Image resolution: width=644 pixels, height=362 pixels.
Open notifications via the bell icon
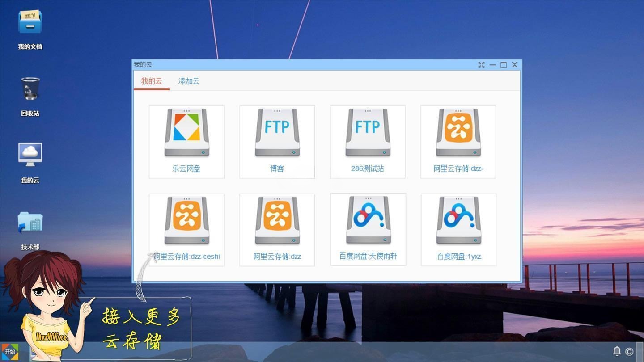[x=618, y=351]
